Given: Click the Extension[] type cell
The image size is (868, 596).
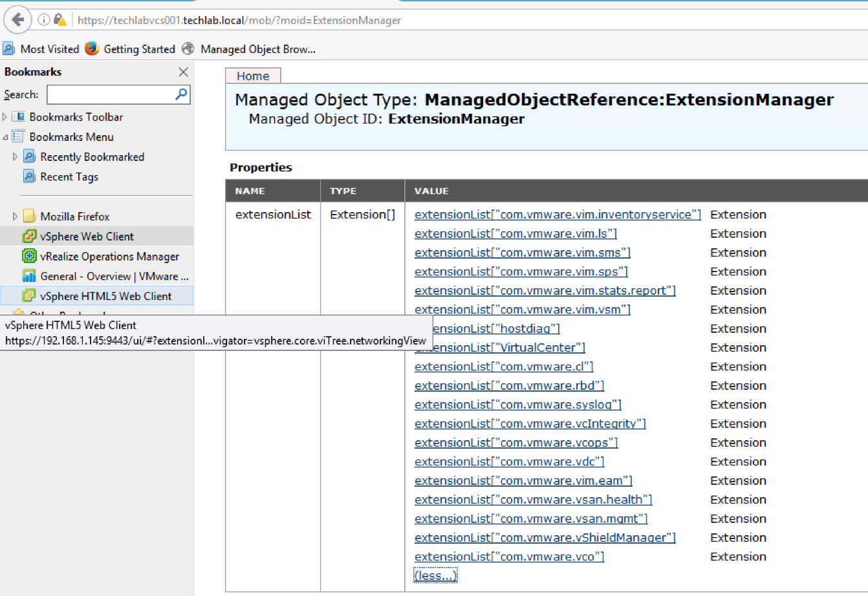Looking at the screenshot, I should (362, 215).
